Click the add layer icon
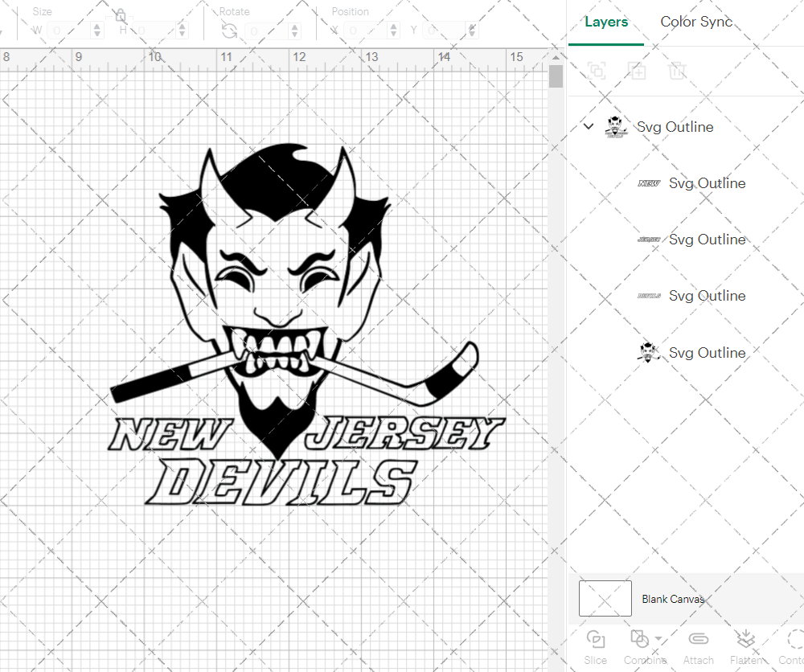Image resolution: width=804 pixels, height=672 pixels. (x=638, y=71)
